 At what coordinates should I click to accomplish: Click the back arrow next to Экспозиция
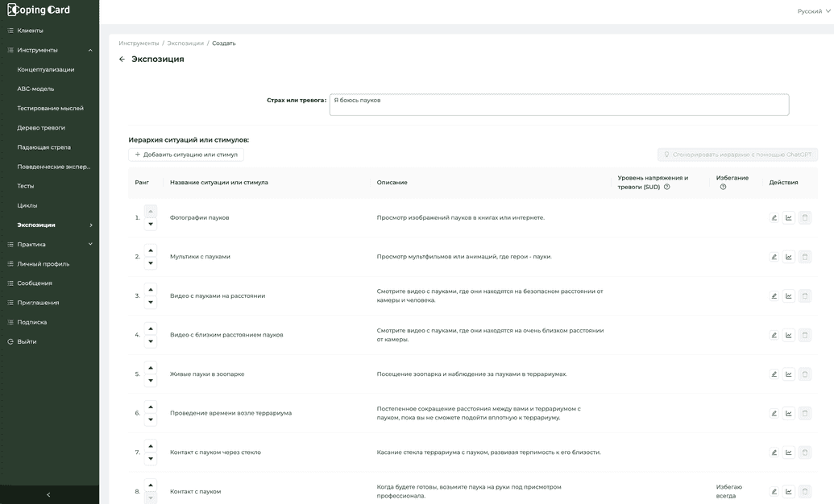[122, 59]
